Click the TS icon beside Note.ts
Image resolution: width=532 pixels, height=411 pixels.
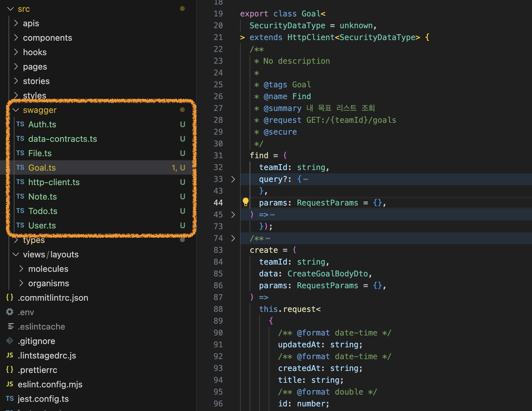click(x=20, y=196)
